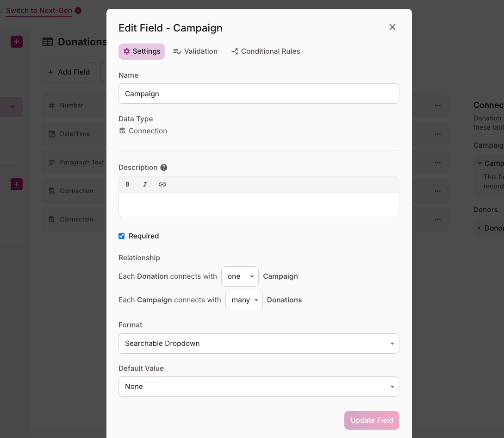Click the insert link icon above the description box
This screenshot has height=438, width=504.
[162, 184]
